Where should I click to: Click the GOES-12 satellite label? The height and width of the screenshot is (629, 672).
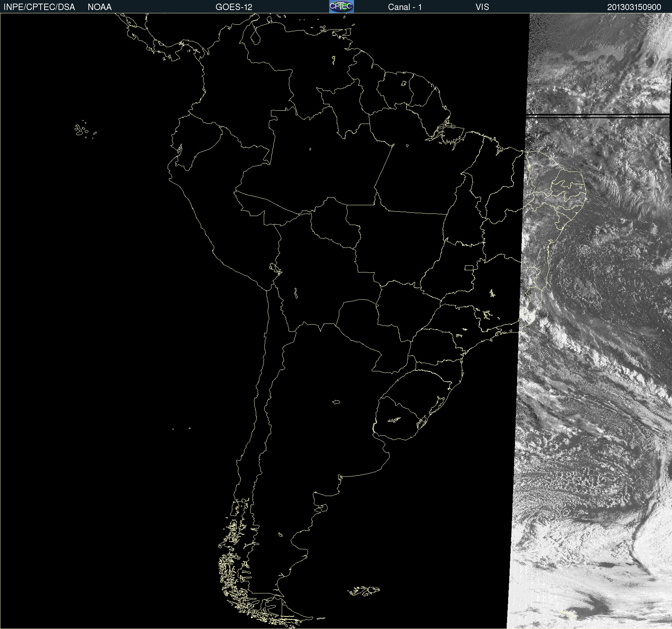point(234,7)
